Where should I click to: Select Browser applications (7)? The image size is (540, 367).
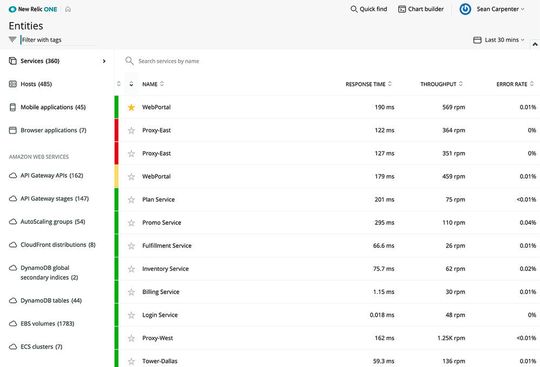coord(53,130)
